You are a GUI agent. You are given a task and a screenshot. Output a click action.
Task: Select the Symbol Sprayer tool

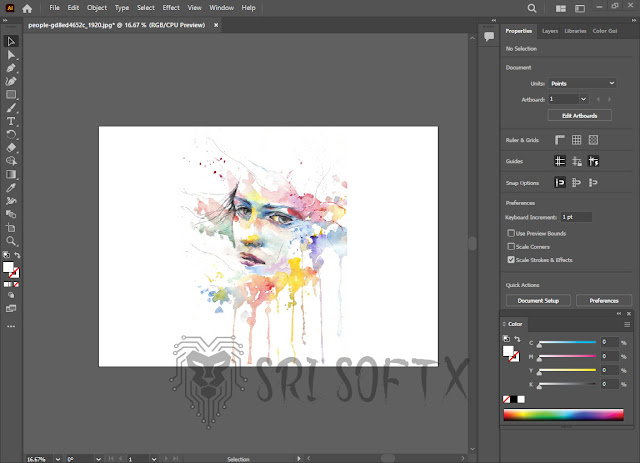(x=11, y=201)
